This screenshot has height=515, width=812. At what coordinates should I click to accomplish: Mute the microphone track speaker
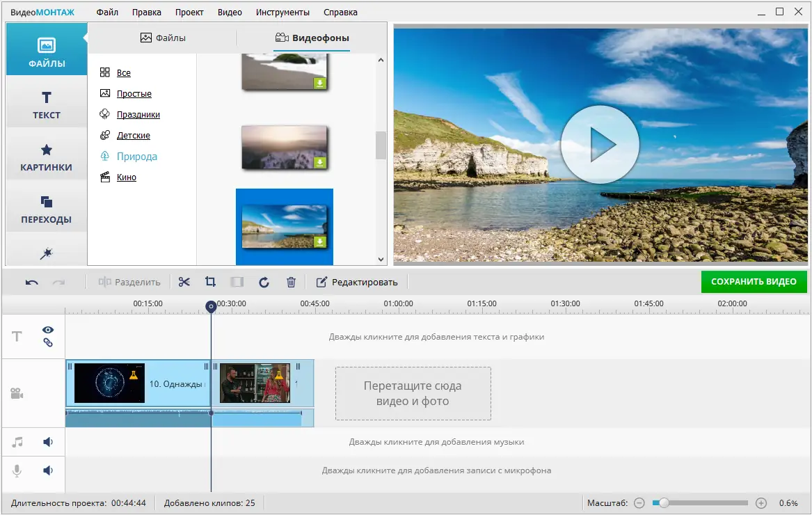click(48, 470)
